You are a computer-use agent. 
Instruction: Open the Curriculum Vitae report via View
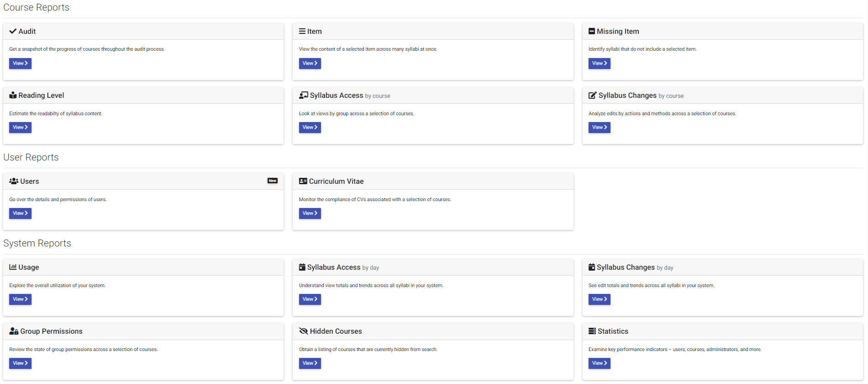(x=310, y=213)
